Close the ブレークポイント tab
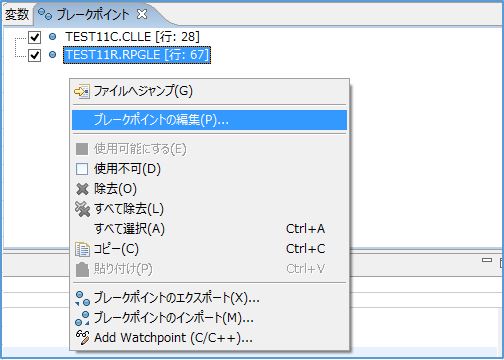The height and width of the screenshot is (360, 504). point(142,14)
